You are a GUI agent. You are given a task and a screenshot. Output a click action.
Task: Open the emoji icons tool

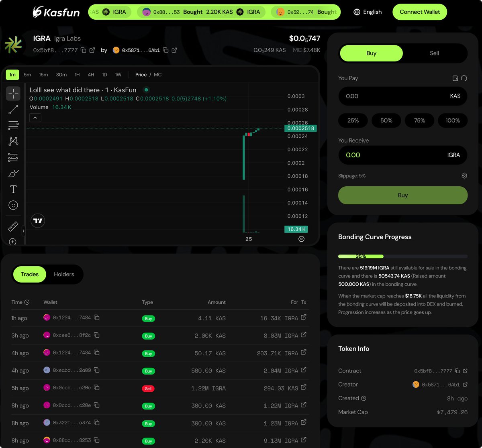(x=13, y=205)
